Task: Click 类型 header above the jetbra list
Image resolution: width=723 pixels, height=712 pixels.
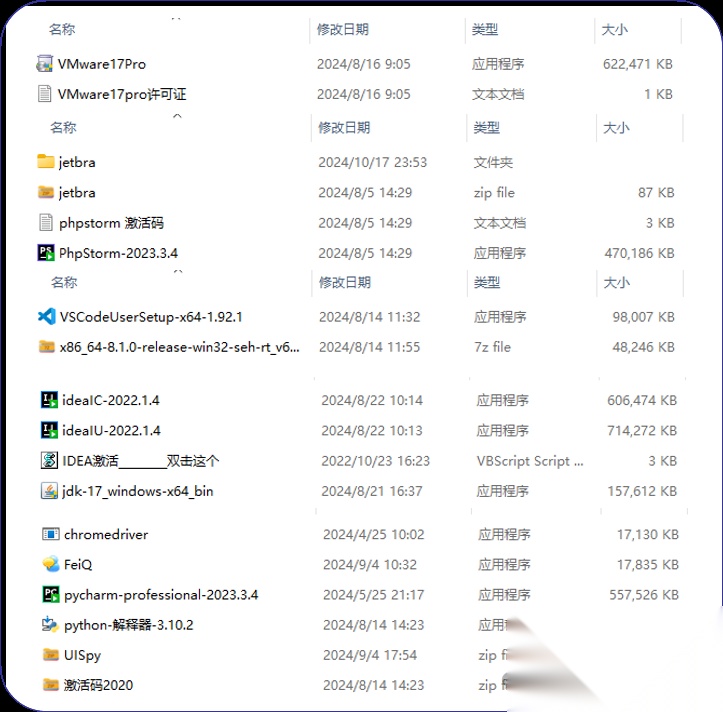Action: tap(486, 127)
